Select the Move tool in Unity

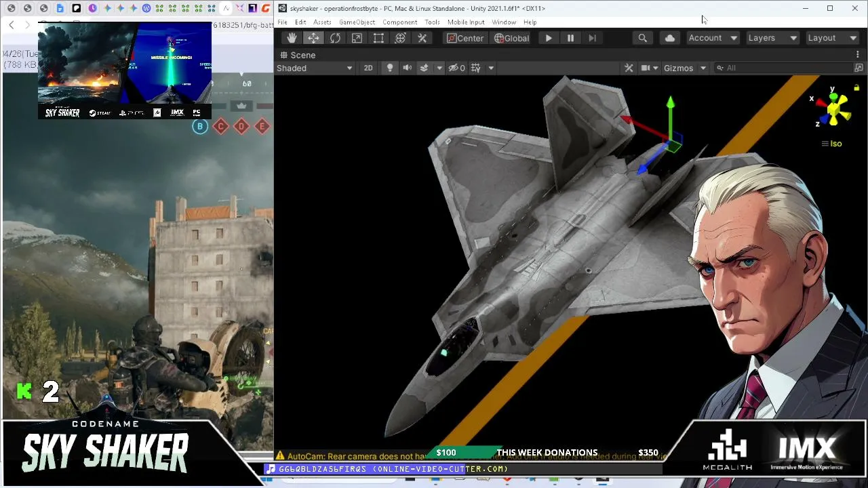click(x=313, y=38)
